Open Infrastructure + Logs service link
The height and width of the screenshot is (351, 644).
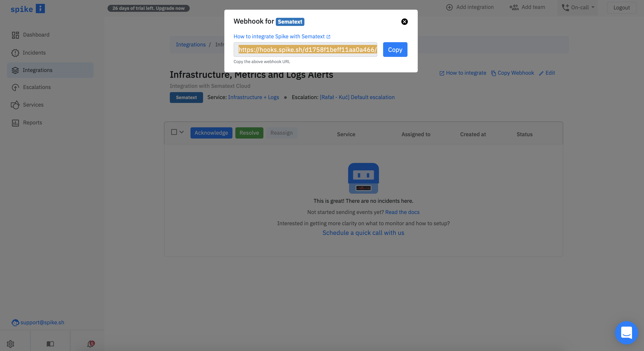coord(254,97)
